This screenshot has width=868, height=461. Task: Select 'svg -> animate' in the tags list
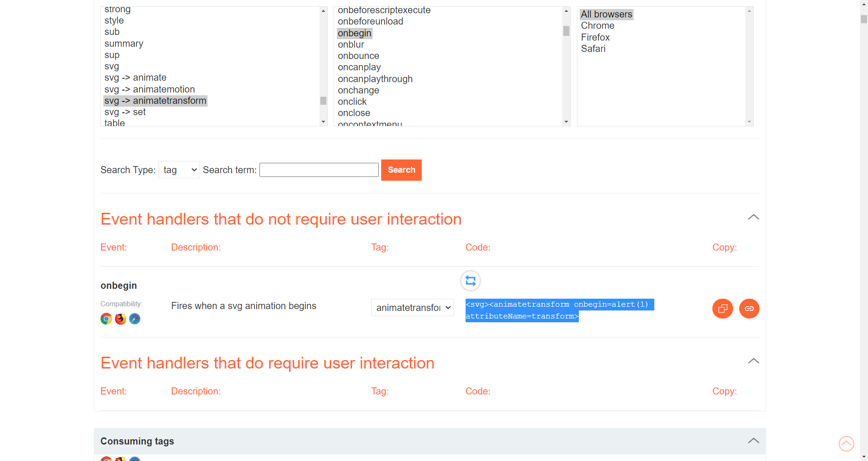point(135,77)
